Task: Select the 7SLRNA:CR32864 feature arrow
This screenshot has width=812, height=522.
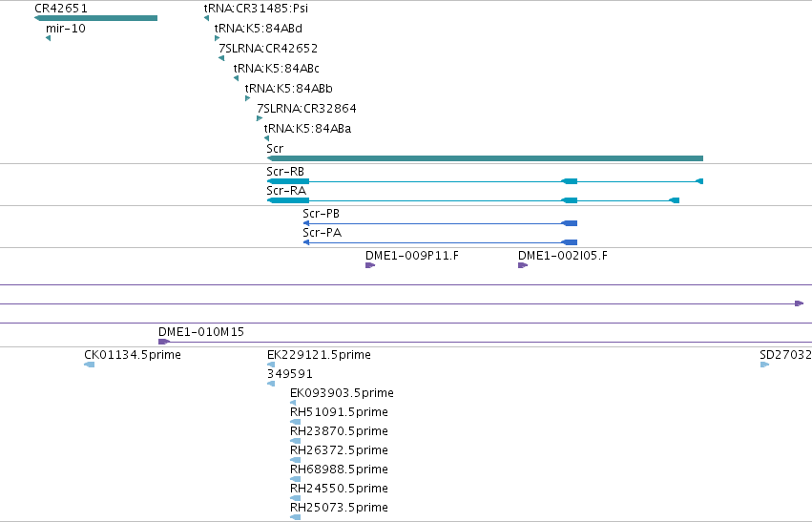Action: tap(260, 118)
